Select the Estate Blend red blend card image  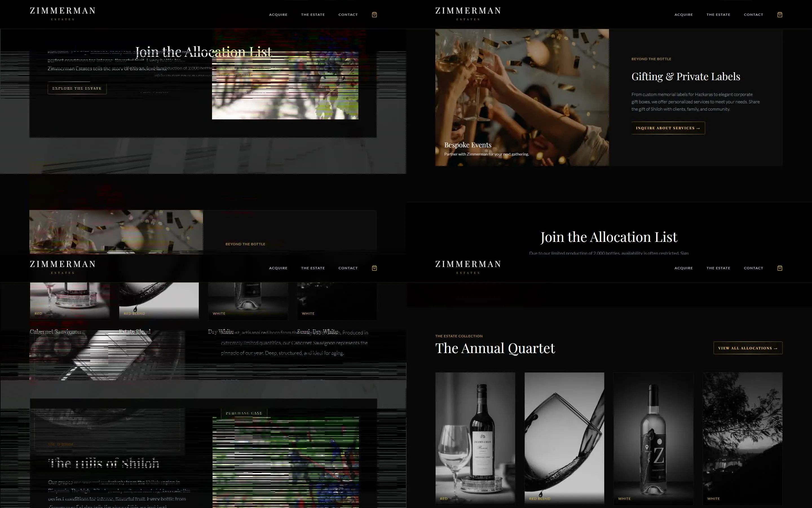[159, 301]
